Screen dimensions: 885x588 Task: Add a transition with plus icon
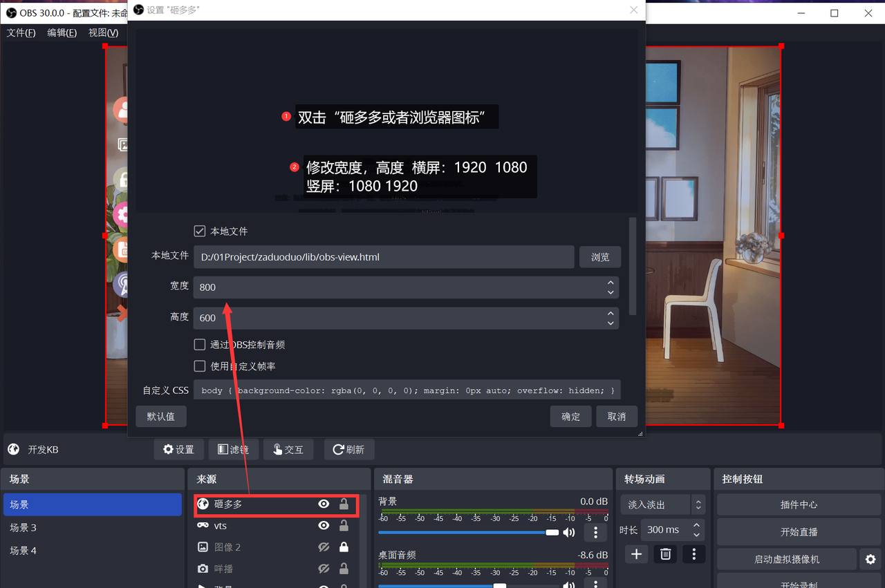pyautogui.click(x=636, y=554)
